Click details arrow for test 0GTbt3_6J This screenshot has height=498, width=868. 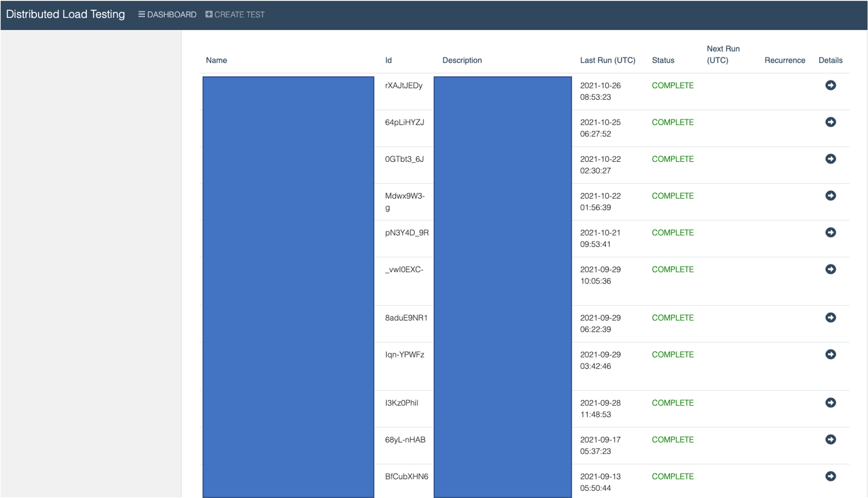830,159
